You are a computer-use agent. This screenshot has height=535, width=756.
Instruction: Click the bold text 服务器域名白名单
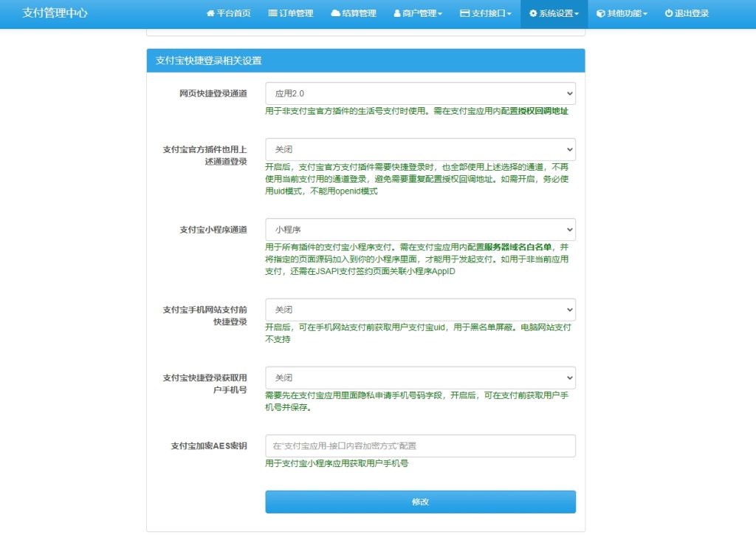coord(518,247)
